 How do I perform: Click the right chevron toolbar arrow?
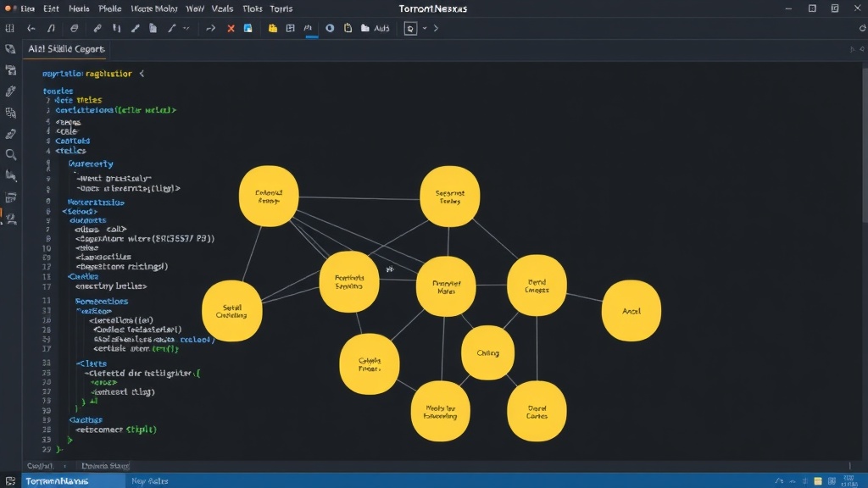[x=437, y=28]
